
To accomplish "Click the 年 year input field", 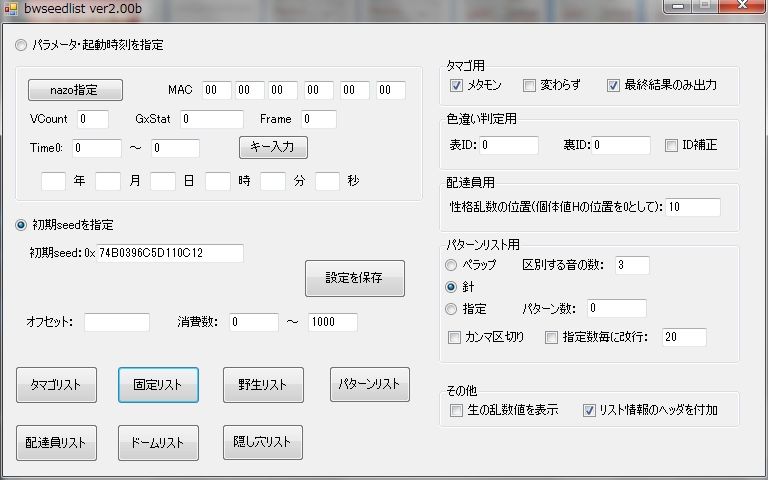I will pos(53,181).
